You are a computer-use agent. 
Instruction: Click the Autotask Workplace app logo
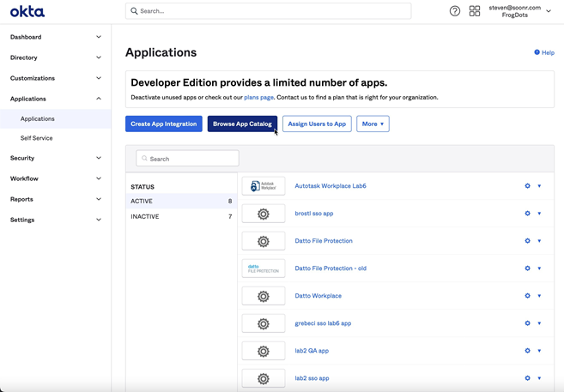pos(264,186)
